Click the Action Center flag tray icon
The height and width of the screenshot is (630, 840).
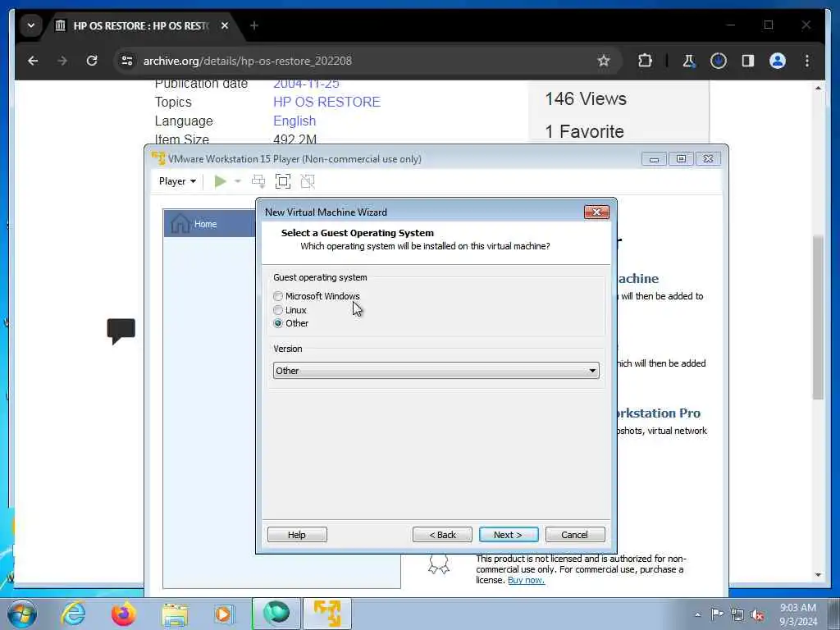717,614
